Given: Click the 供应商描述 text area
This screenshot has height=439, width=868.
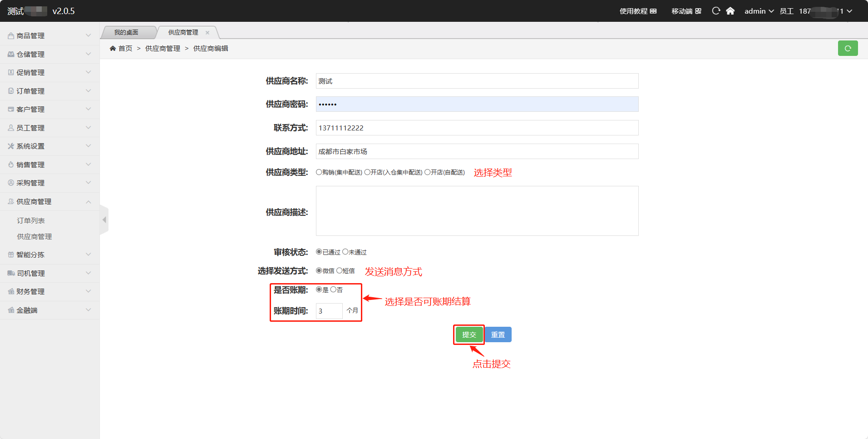Looking at the screenshot, I should pyautogui.click(x=477, y=211).
